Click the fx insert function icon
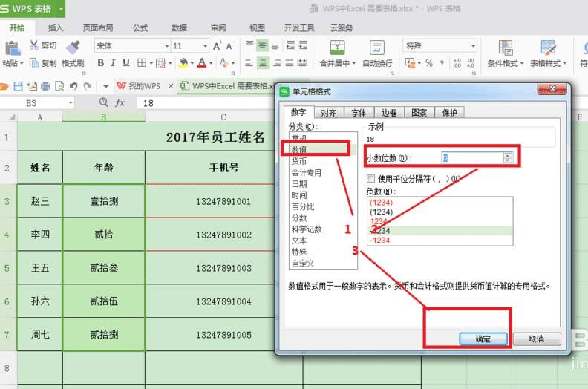 pos(120,102)
